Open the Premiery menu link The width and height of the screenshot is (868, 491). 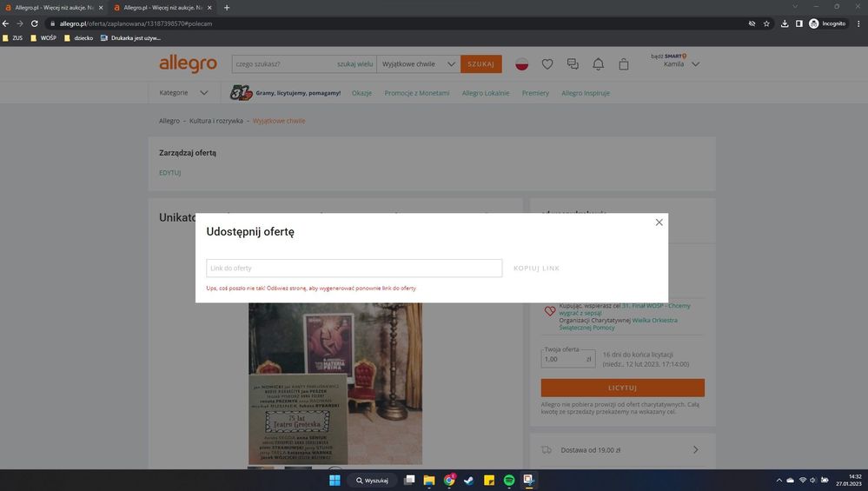(535, 93)
